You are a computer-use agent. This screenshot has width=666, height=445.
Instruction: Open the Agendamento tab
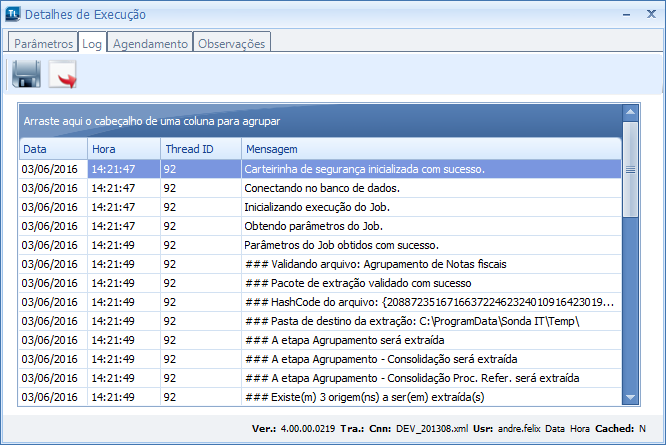150,44
